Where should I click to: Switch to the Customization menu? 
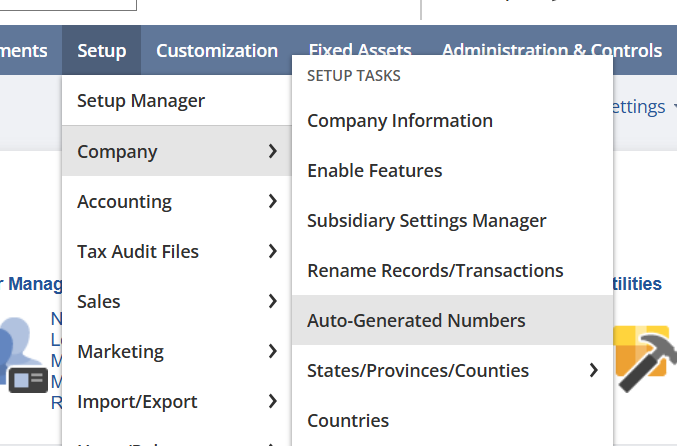pos(217,51)
